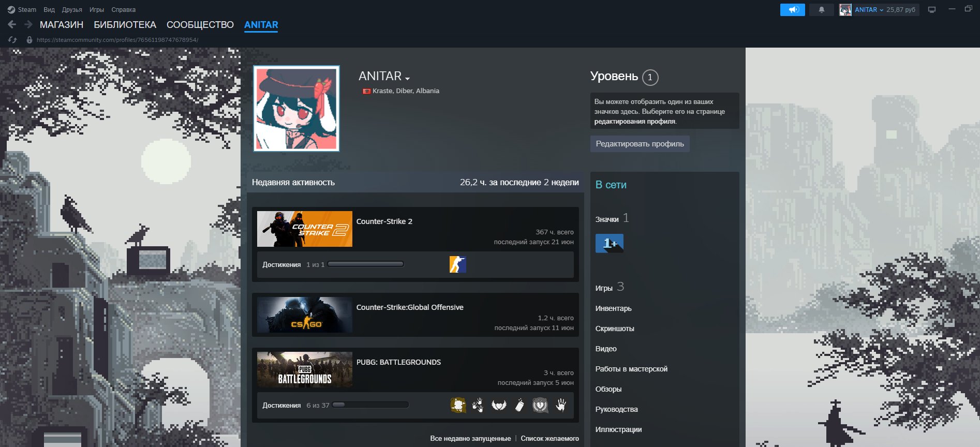Open Список желаемого link

[550, 438]
